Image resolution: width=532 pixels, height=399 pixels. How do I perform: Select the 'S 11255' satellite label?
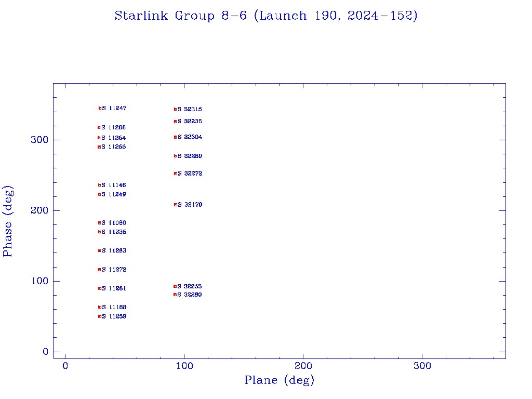pyautogui.click(x=114, y=147)
